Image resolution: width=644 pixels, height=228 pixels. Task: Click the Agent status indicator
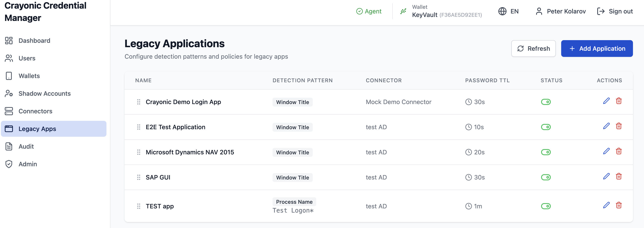point(369,11)
